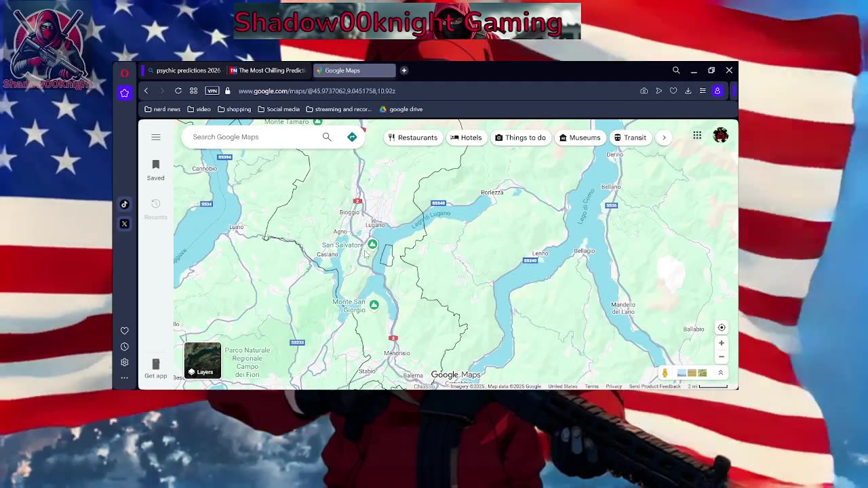Viewport: 868px width, 488px height.
Task: Go back in browser
Action: [x=146, y=91]
